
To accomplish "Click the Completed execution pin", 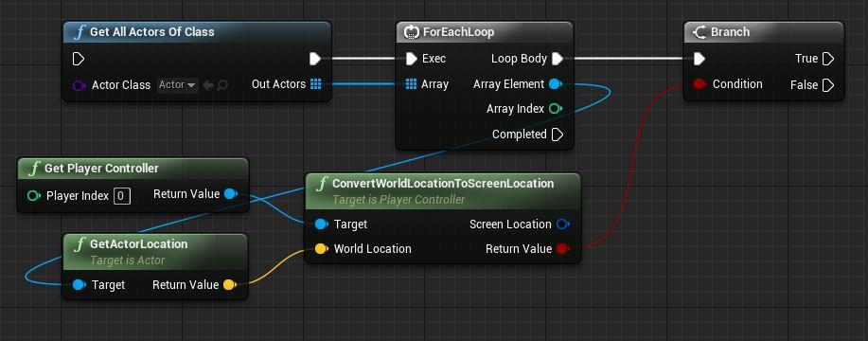I will point(558,135).
